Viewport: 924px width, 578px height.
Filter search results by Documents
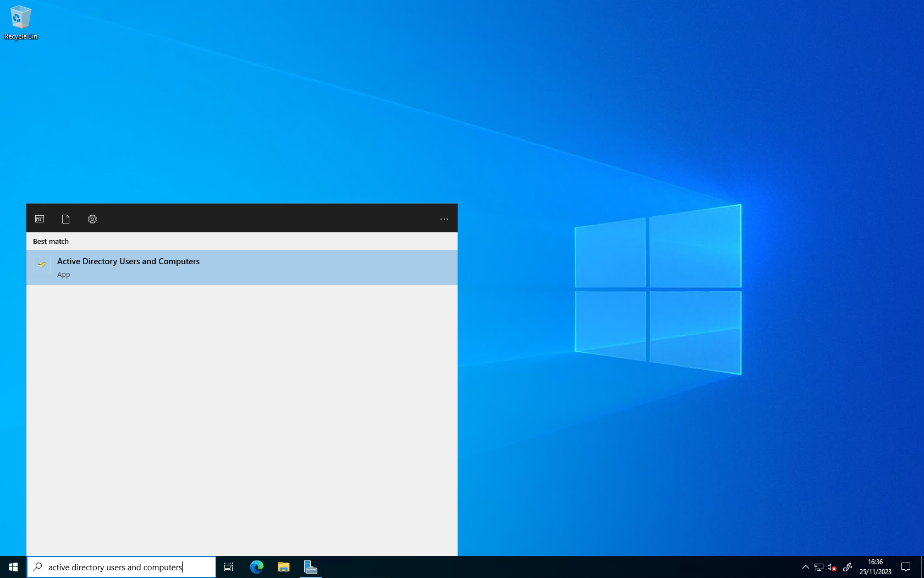click(65, 219)
